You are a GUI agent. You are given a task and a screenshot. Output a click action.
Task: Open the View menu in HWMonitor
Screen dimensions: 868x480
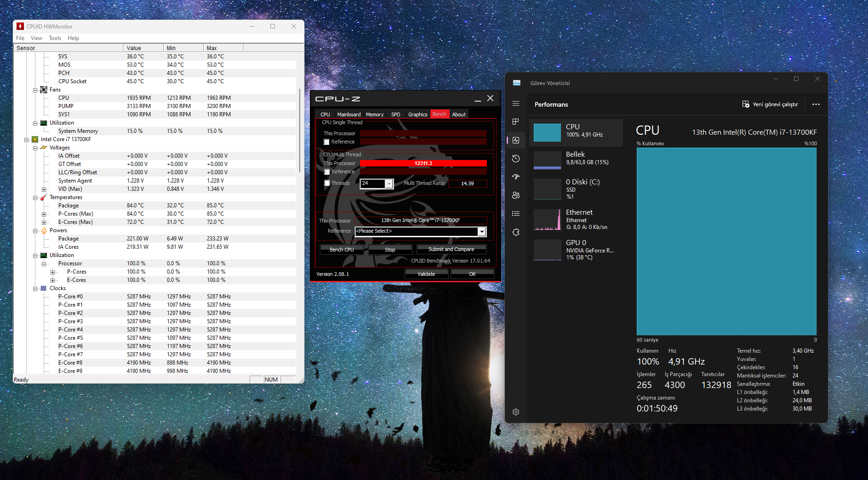point(36,38)
